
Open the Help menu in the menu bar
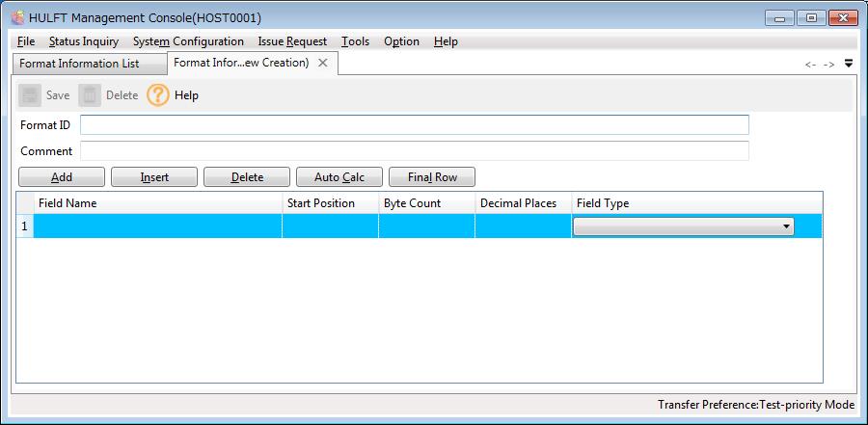(446, 41)
